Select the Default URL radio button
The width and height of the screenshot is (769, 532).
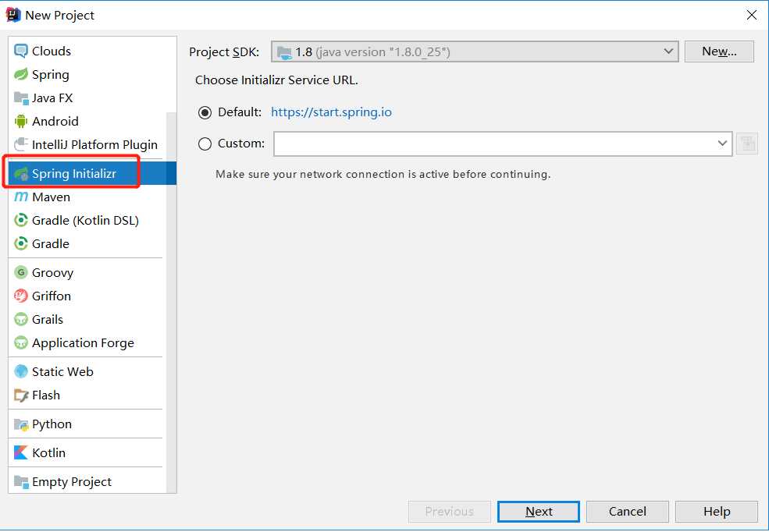click(x=205, y=112)
